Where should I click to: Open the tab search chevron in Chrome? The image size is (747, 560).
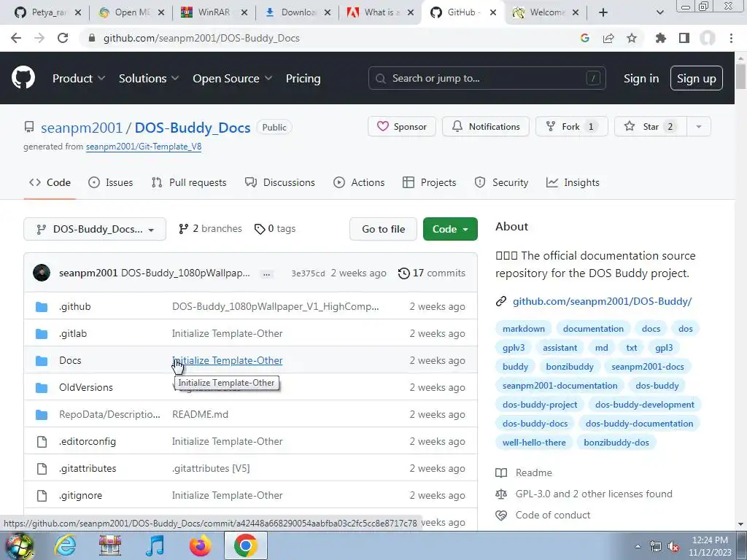(x=659, y=12)
